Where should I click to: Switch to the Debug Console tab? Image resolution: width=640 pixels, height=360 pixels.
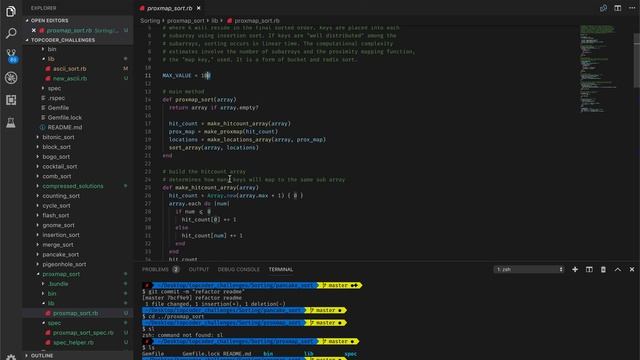coord(238,269)
